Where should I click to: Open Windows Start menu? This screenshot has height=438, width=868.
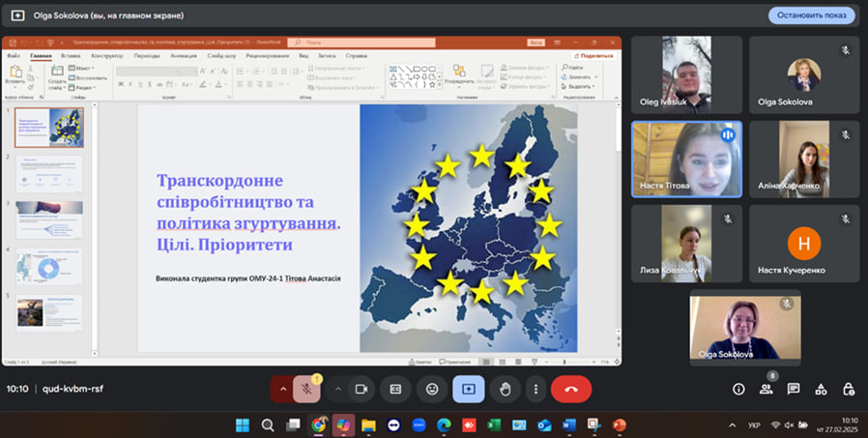[x=243, y=425]
